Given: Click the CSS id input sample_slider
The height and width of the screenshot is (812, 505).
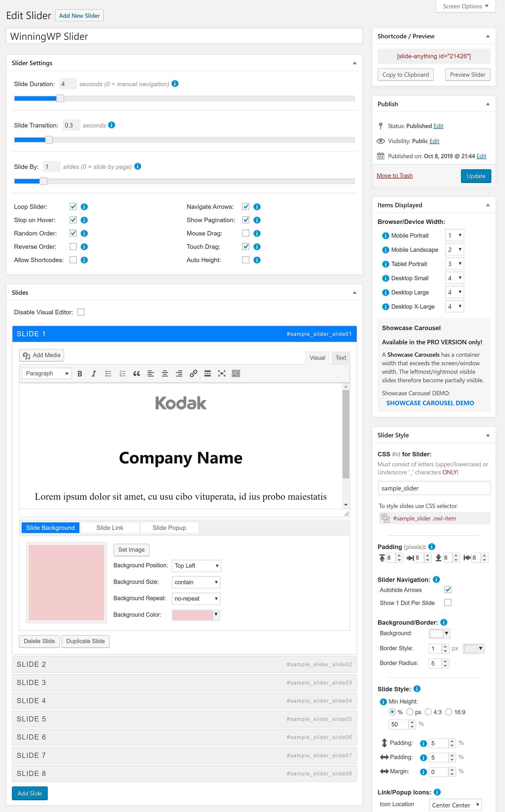Looking at the screenshot, I should point(434,488).
